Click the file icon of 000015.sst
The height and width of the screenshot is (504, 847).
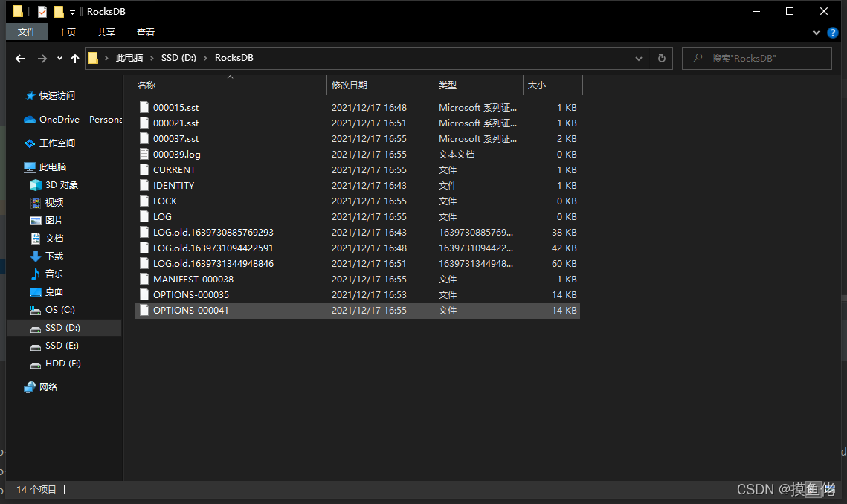(x=144, y=107)
